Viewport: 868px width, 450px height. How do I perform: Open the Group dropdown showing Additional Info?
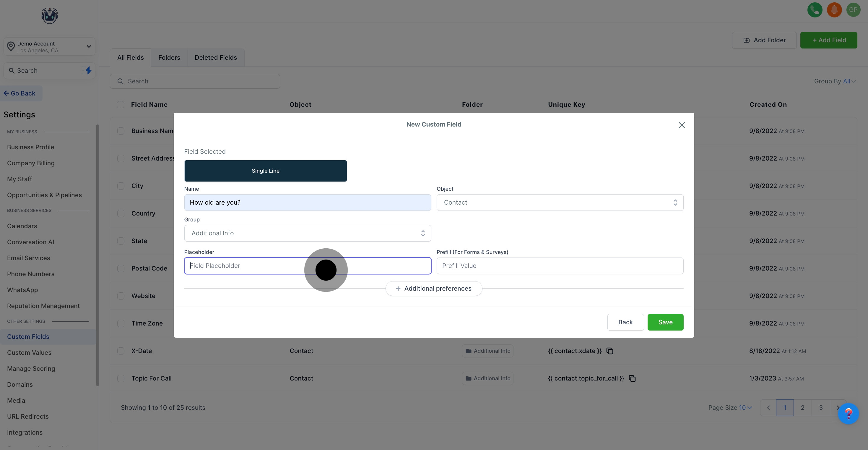(307, 233)
